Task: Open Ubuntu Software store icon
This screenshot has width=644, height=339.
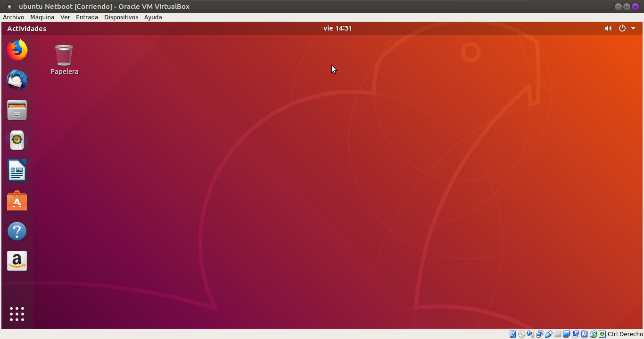Action: [17, 201]
